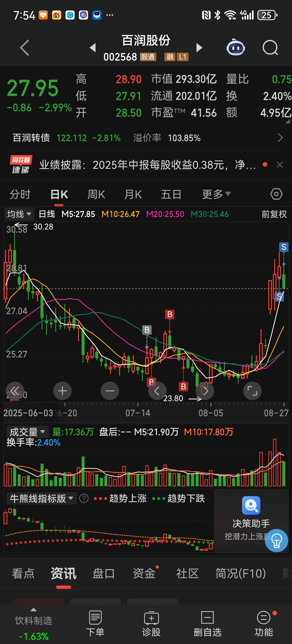
Task: Jump to earliest chart data double-arrow
Action: tap(15, 390)
